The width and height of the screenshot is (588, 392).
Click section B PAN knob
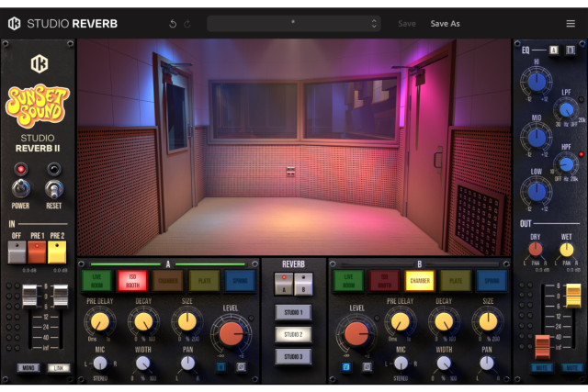487,364
